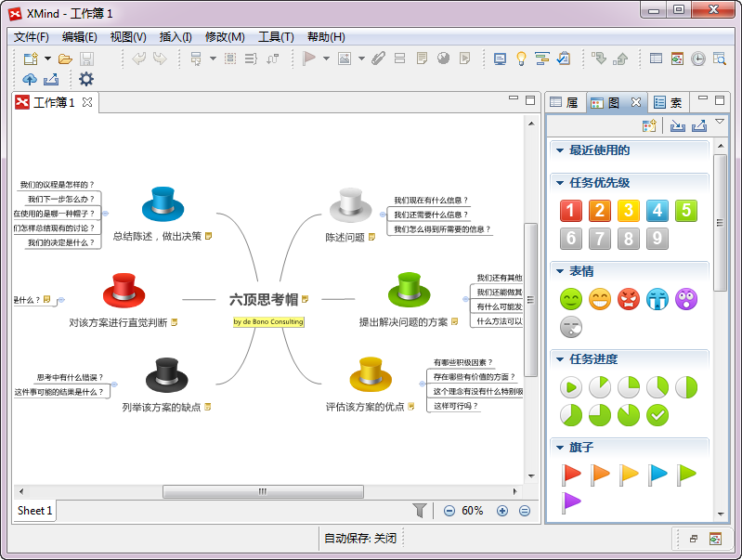Open the filter funnel icon

pos(419,511)
